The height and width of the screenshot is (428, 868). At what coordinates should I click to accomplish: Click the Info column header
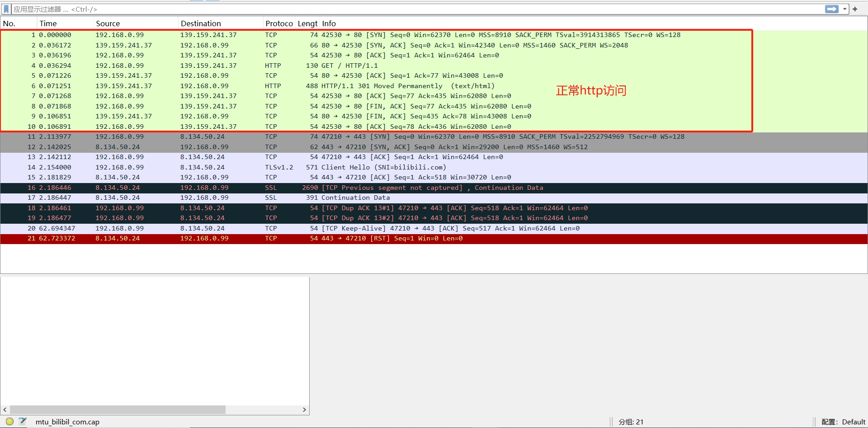coord(329,24)
